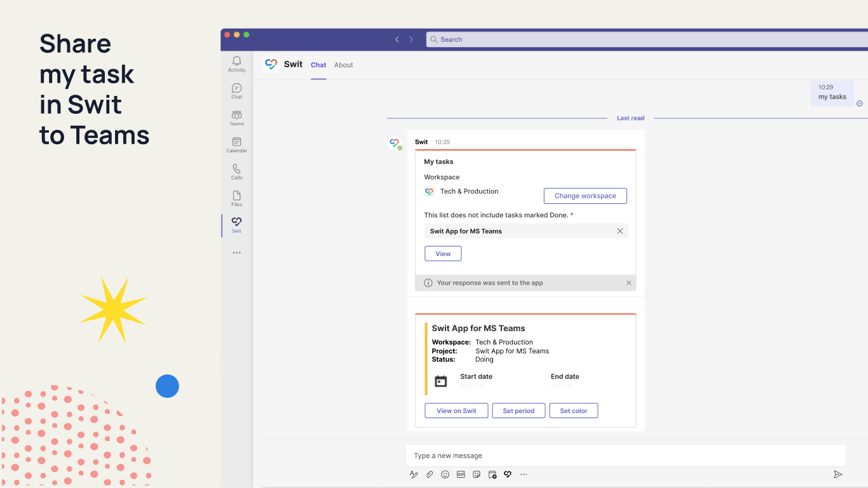Switch to the Chat tab

coord(318,65)
